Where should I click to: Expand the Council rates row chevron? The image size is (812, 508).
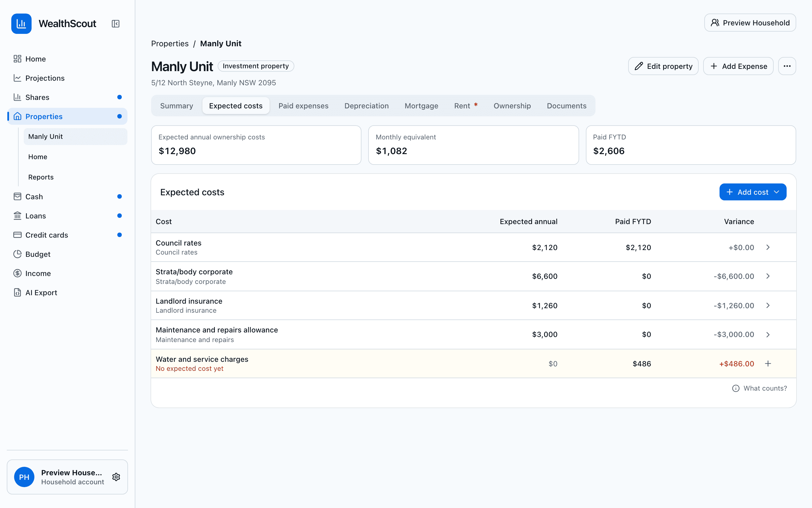[x=768, y=247]
